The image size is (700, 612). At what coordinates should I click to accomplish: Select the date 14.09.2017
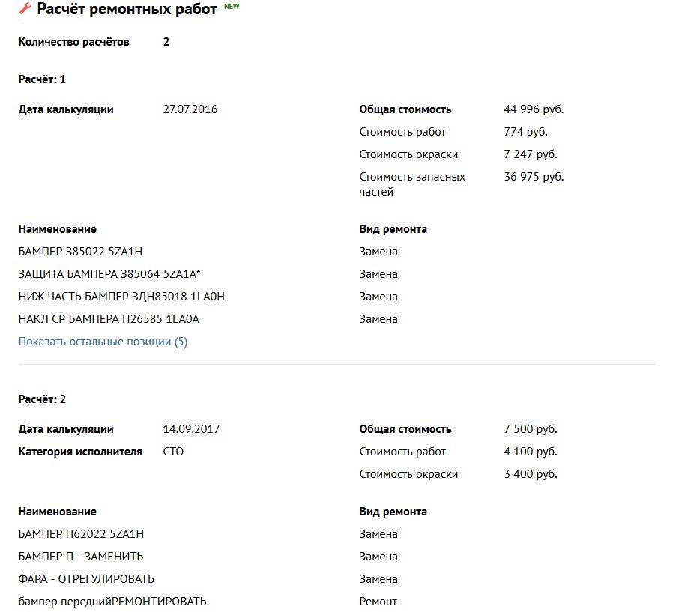(191, 429)
